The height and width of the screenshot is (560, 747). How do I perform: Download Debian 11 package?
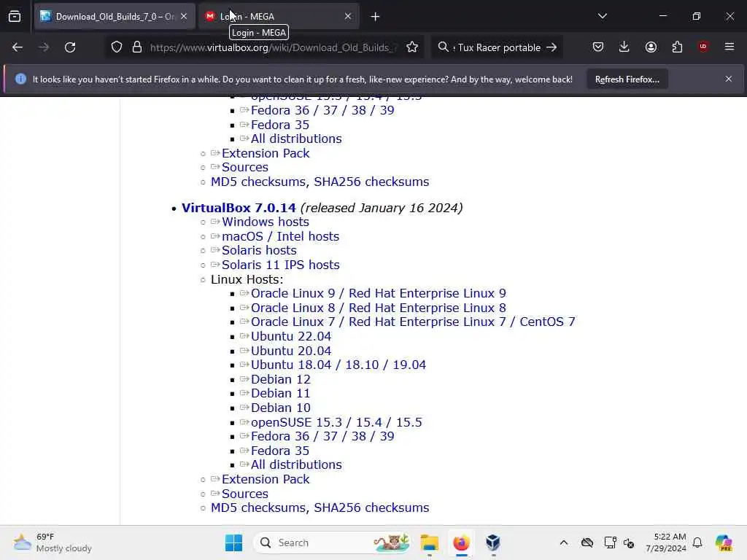click(281, 393)
